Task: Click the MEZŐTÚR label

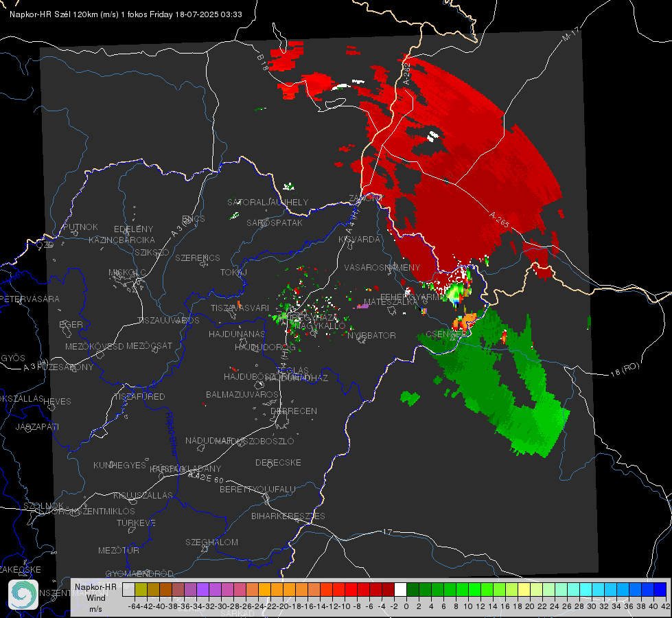Action: pyautogui.click(x=118, y=550)
